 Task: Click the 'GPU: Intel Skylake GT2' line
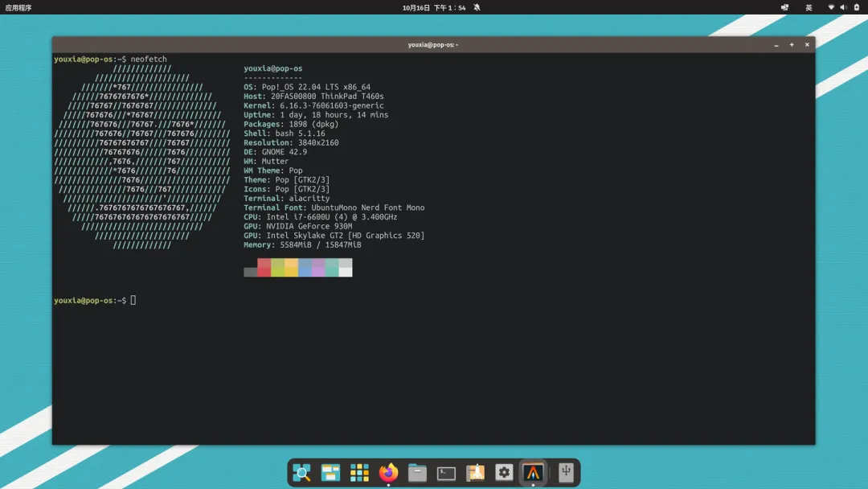[x=334, y=236]
